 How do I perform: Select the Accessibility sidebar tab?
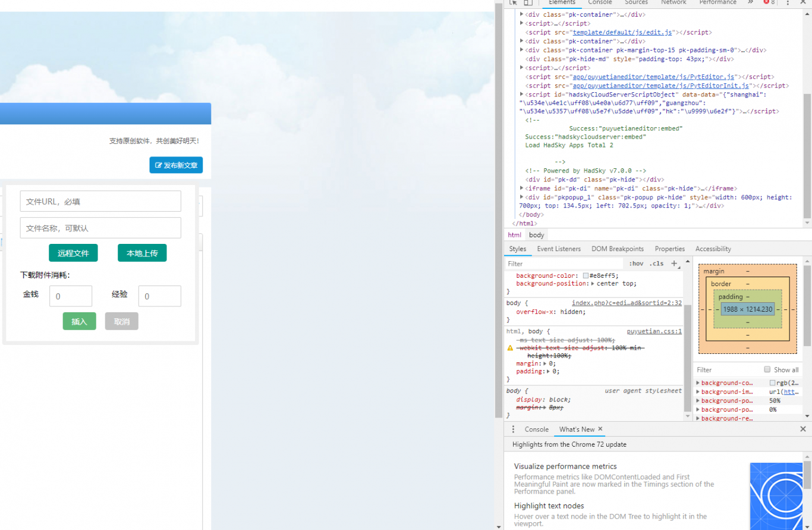(713, 249)
